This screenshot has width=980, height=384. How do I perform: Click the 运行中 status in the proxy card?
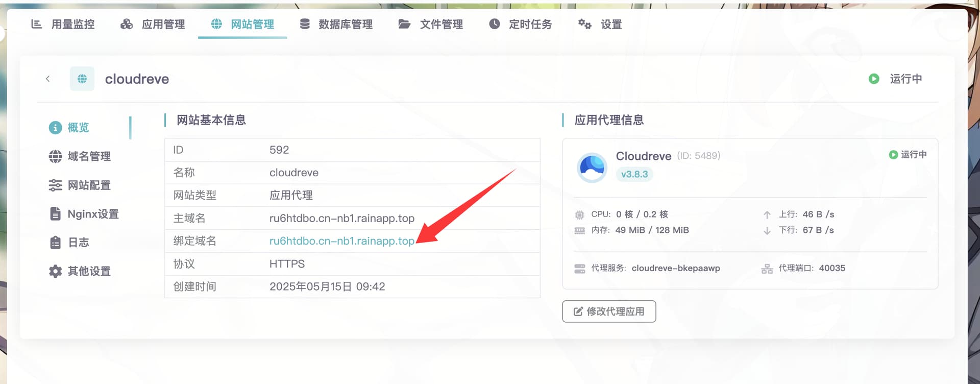point(908,154)
